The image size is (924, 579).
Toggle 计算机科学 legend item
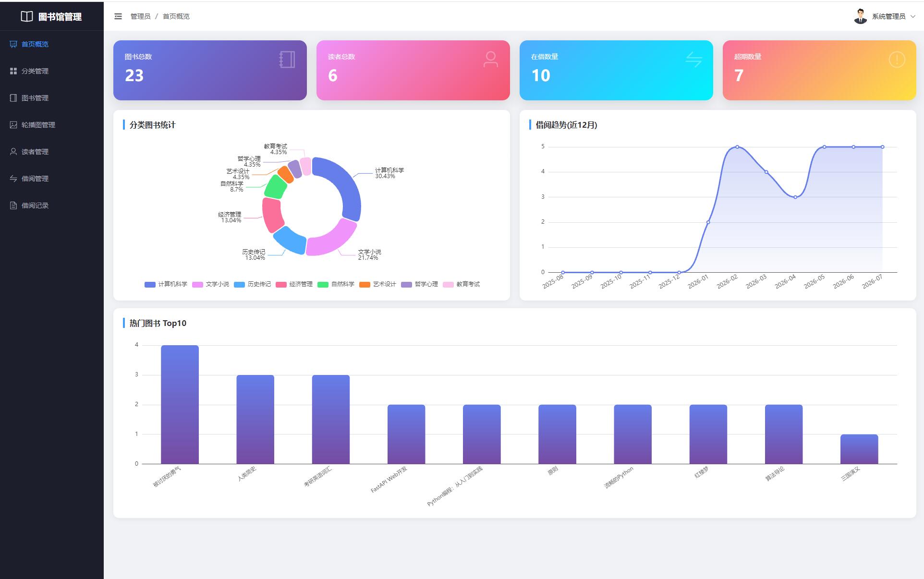click(166, 284)
